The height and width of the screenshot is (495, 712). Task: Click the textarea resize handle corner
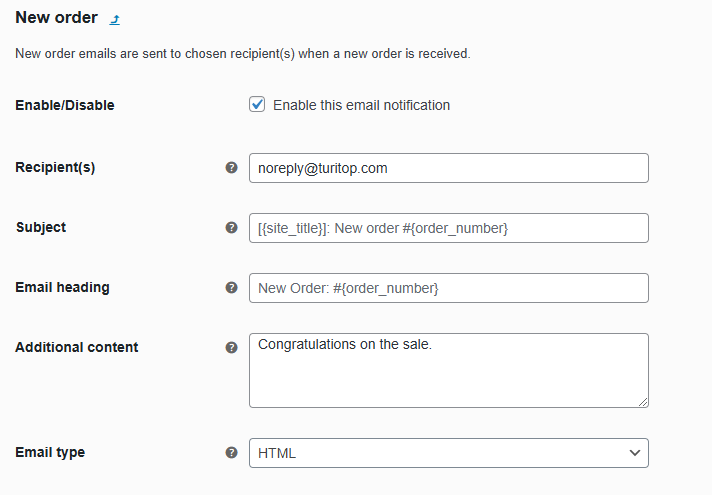pos(643,402)
